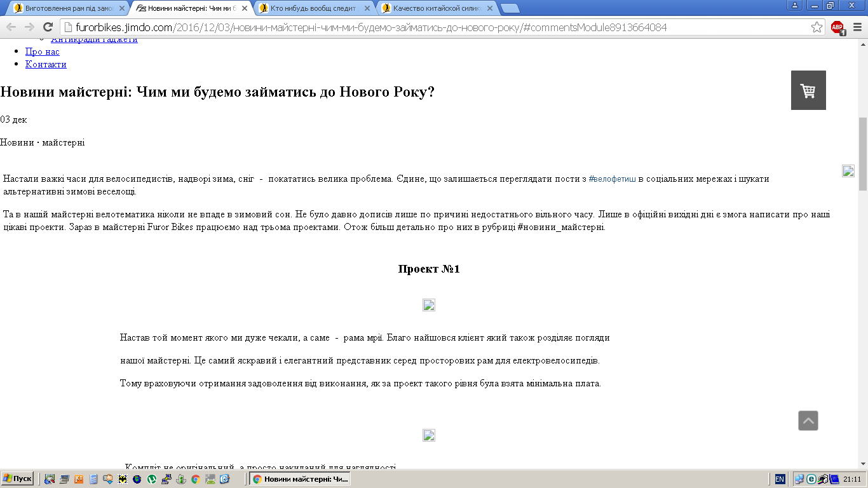Image resolution: width=868 pixels, height=488 pixels.
Task: Go back to the previous page
Action: [x=11, y=27]
